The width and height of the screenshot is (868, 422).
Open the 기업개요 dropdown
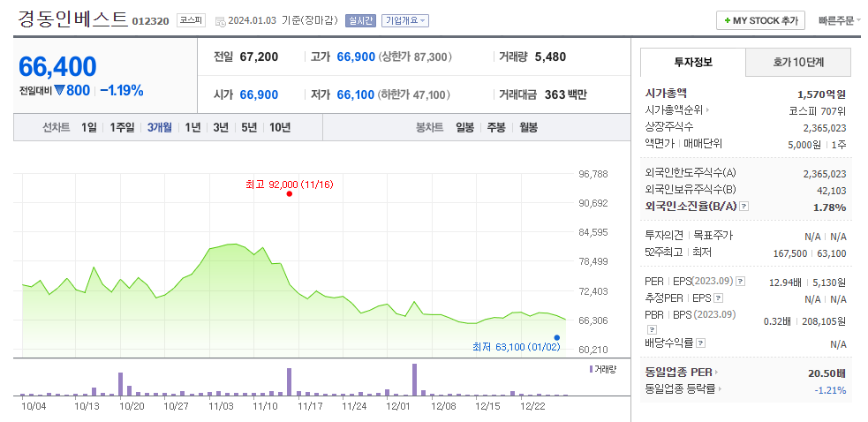pyautogui.click(x=404, y=21)
